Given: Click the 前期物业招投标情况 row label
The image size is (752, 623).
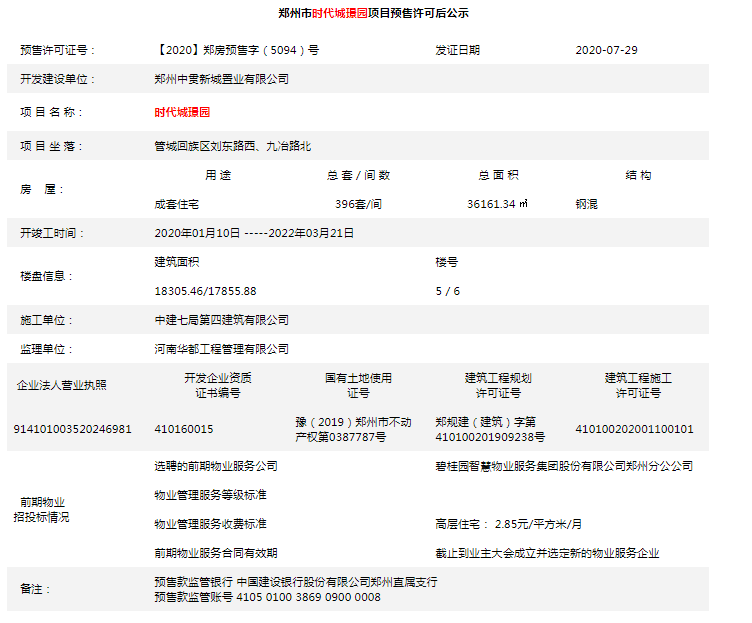Looking at the screenshot, I should (41, 510).
